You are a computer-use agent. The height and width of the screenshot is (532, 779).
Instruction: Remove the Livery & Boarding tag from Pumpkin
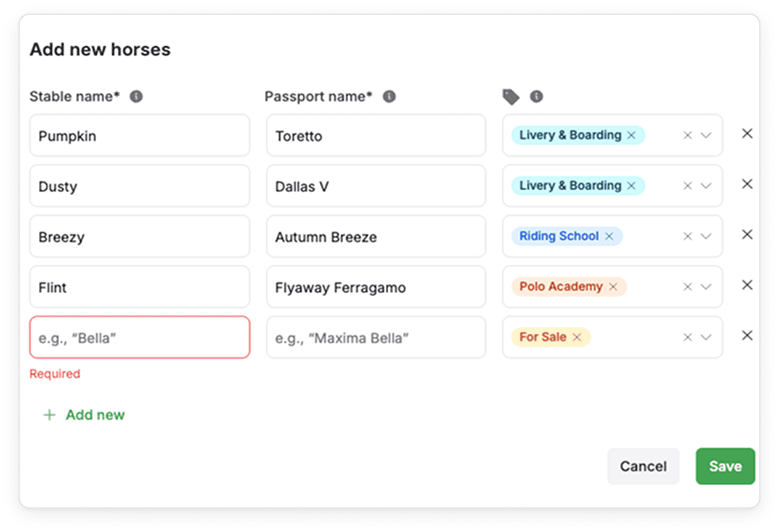coord(631,135)
